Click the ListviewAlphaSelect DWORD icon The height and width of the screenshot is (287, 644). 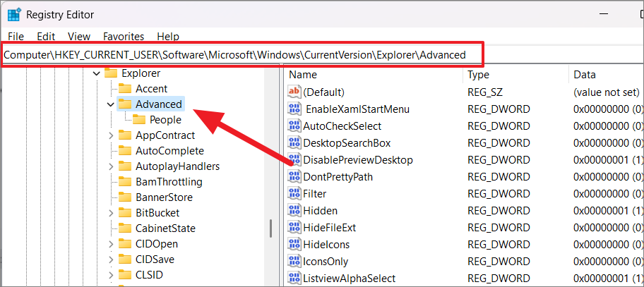pos(294,279)
